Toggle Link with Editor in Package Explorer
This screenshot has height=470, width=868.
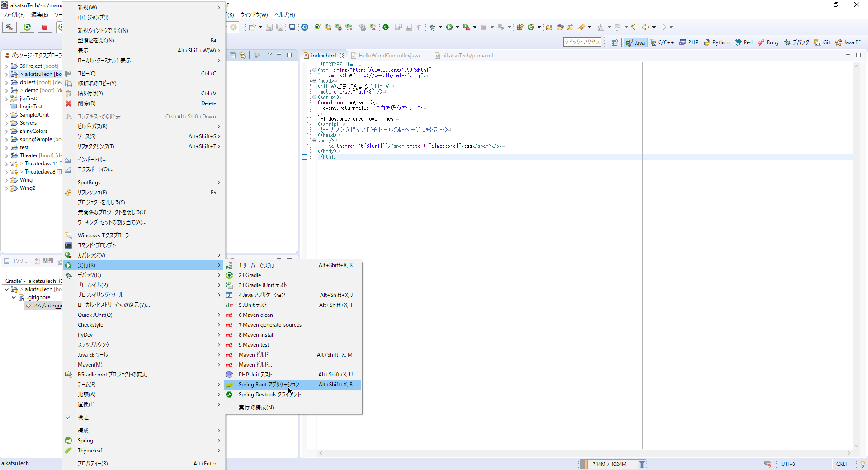(243, 55)
